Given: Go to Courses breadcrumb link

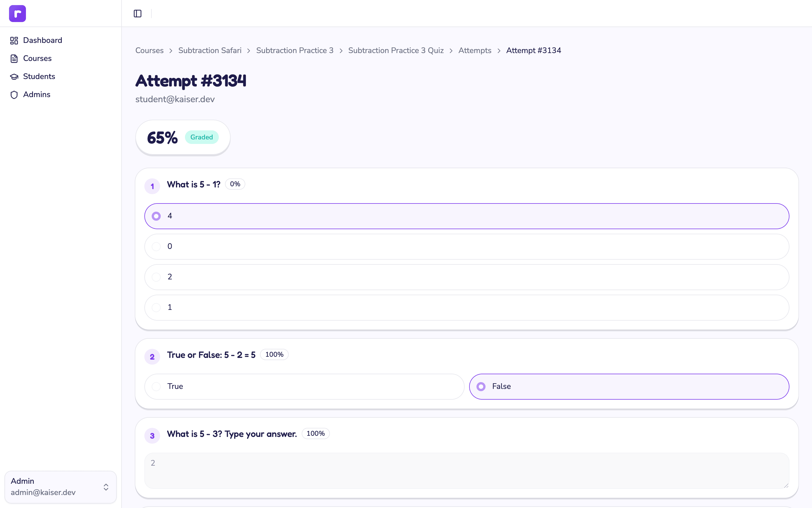Looking at the screenshot, I should 149,51.
